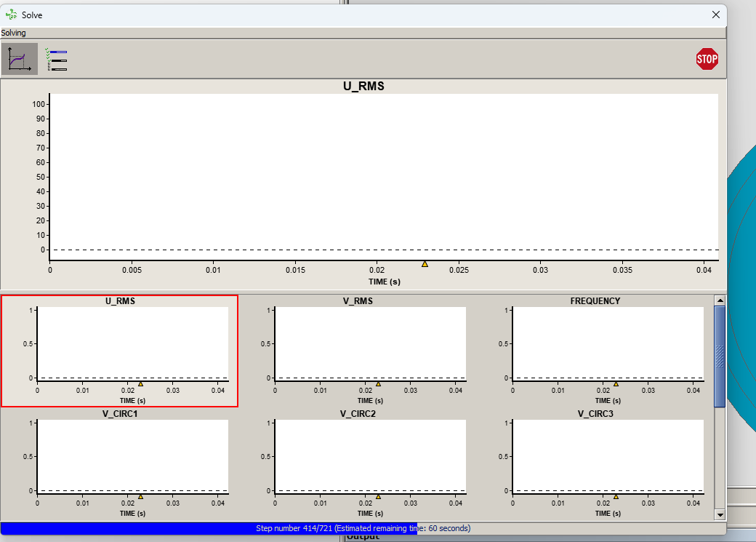Click the TIME (s) label of main plot
Viewport: 756px width, 542px height.
385,282
